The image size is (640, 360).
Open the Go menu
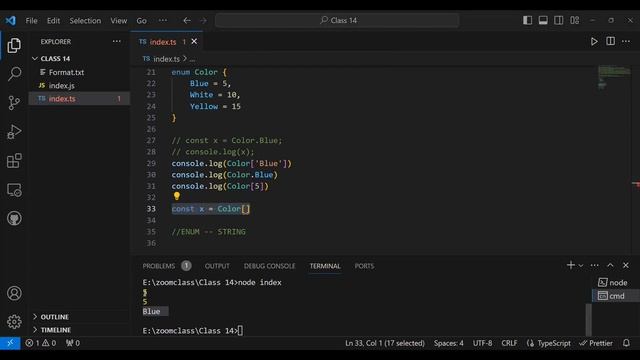tap(141, 20)
